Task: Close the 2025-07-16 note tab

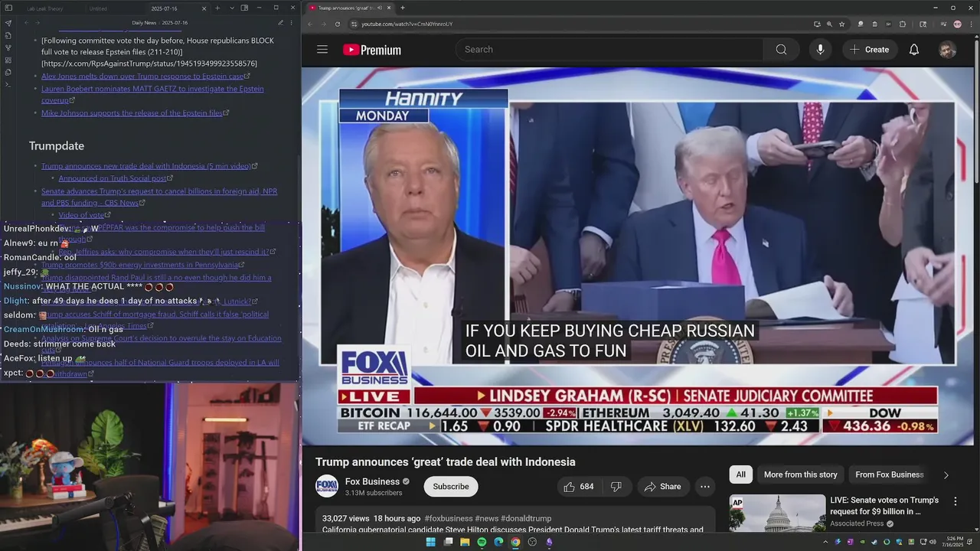Action: 204,8
